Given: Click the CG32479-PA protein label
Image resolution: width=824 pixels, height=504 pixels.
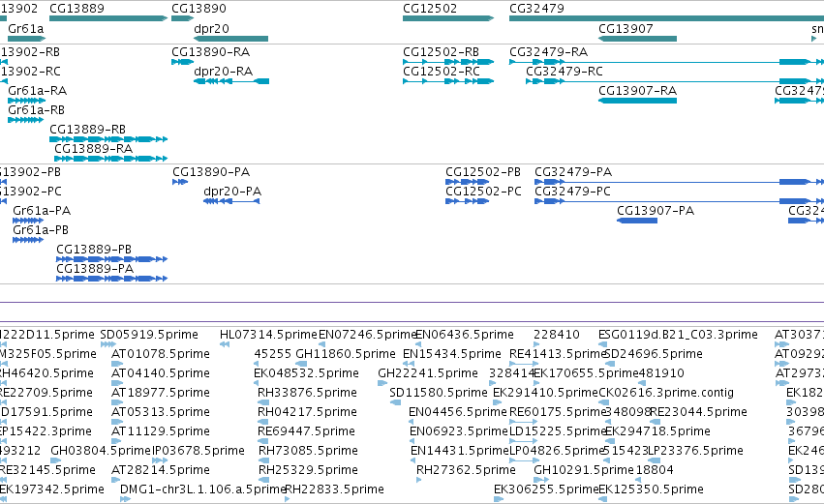Looking at the screenshot, I should [x=573, y=171].
